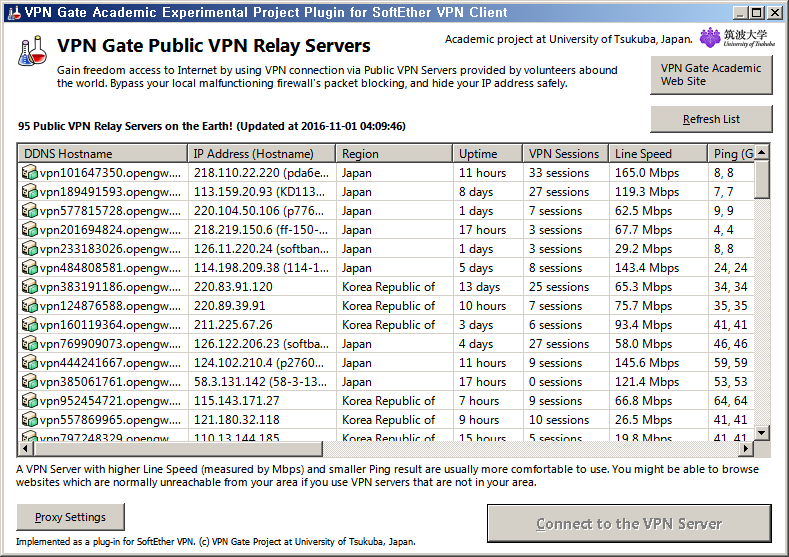
Task: Sort by Region column header
Action: tap(394, 154)
